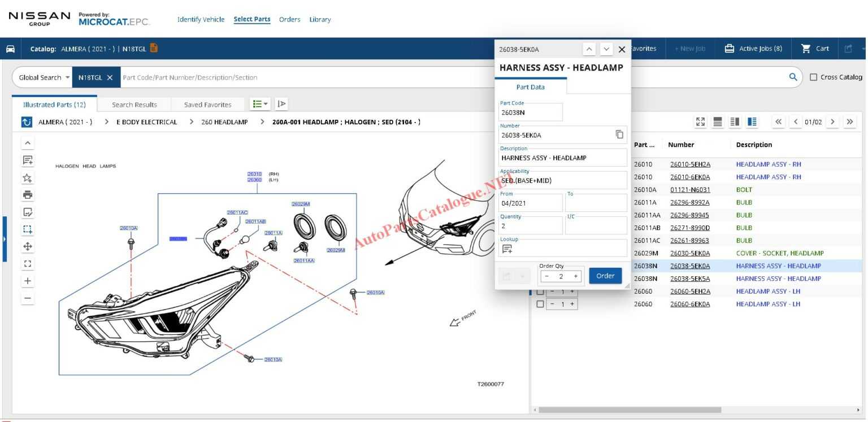The height and width of the screenshot is (422, 868).
Task: Go to next illustration page
Action: click(831, 122)
